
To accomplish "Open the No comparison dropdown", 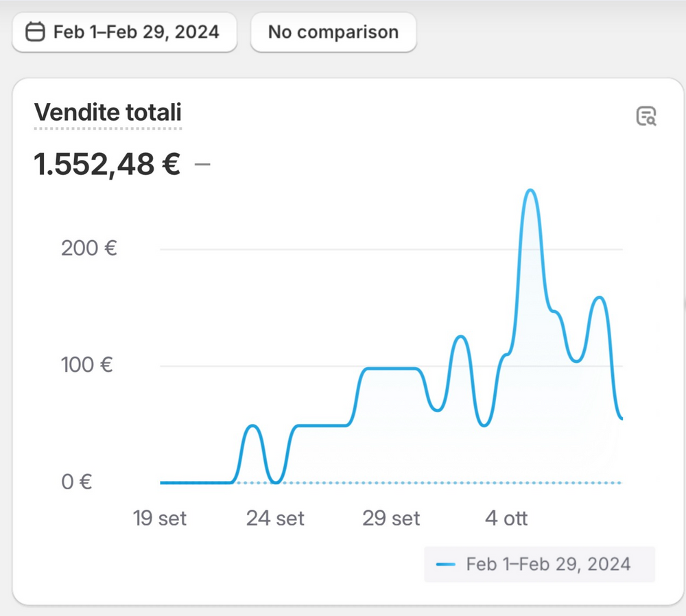I will pyautogui.click(x=333, y=32).
